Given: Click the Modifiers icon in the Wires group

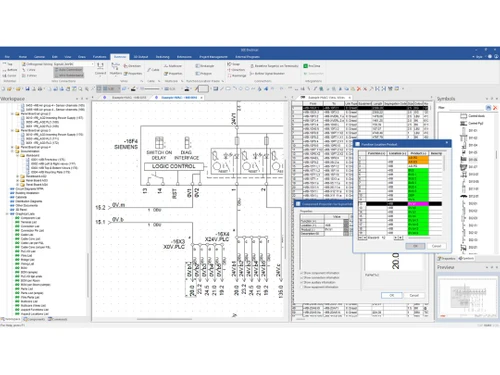Looking at the screenshot, I should click(116, 68).
